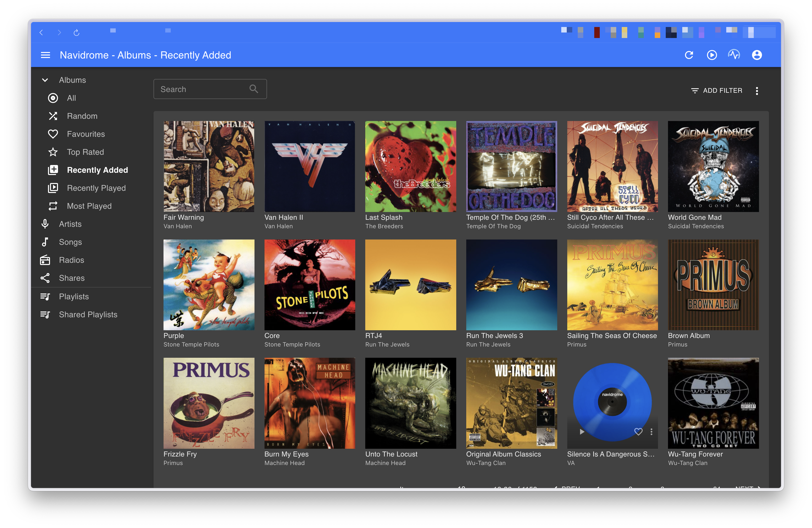Play the Silence Is A Dangerous album

coord(582,431)
